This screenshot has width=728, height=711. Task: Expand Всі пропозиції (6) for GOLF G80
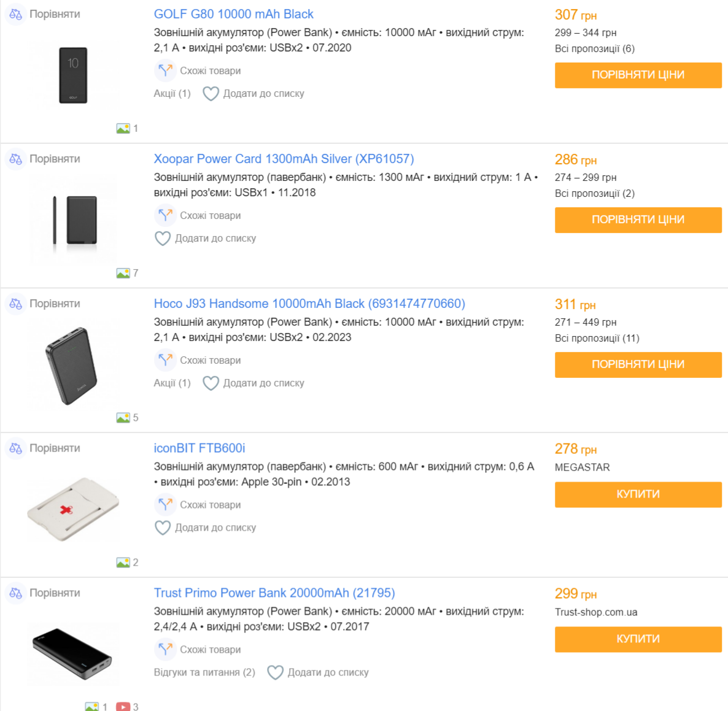click(x=594, y=48)
